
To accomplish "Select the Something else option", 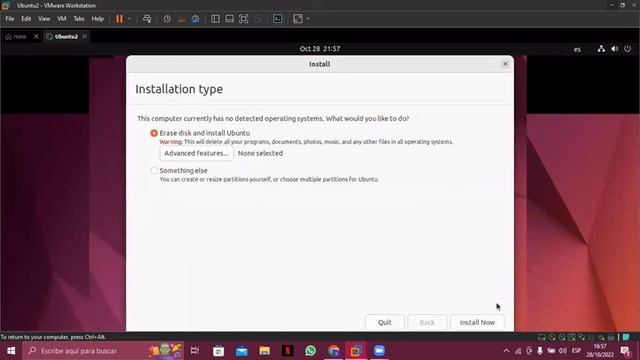I will [x=154, y=171].
